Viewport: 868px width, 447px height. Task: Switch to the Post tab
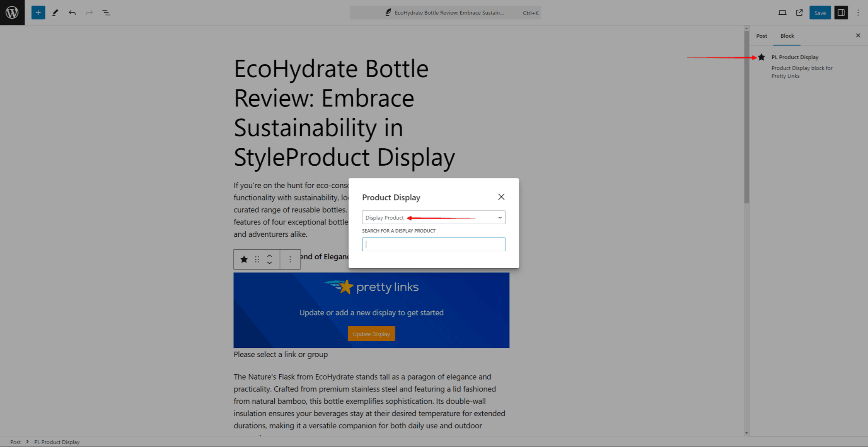tap(761, 36)
